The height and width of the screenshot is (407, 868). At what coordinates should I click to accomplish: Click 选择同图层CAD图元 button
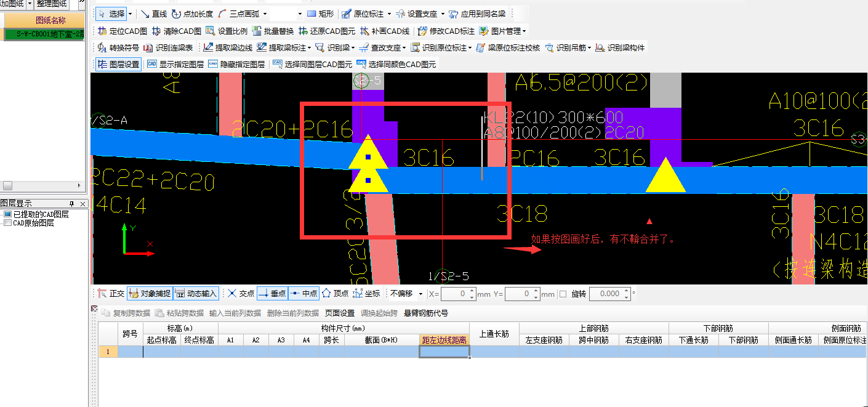pos(312,64)
